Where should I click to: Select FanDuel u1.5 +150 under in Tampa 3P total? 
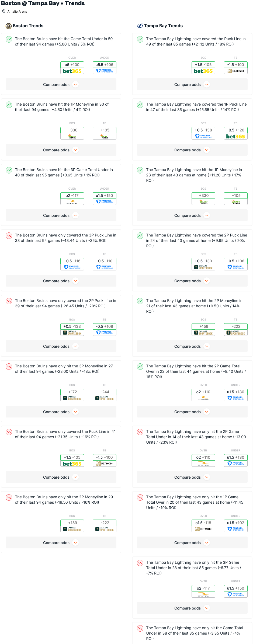point(236,591)
